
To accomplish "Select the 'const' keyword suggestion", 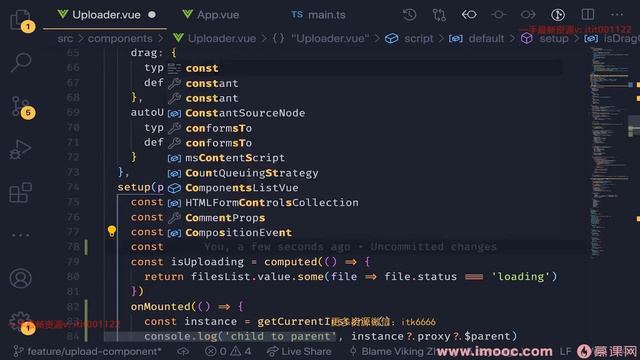I will pyautogui.click(x=364, y=68).
